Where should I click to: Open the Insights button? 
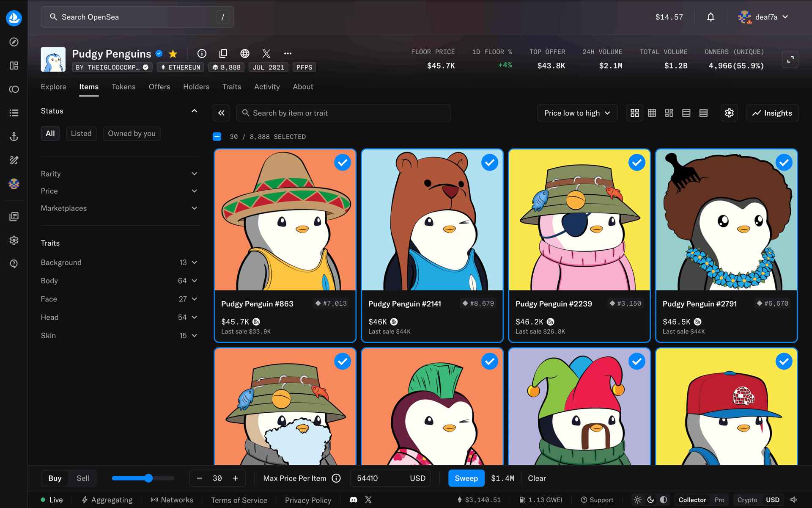click(x=772, y=113)
